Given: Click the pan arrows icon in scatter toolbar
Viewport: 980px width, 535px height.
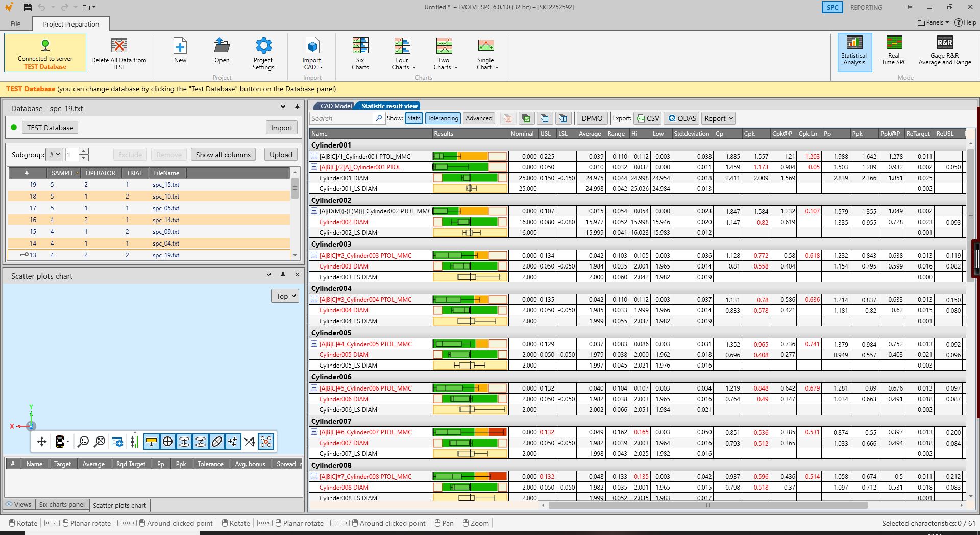Looking at the screenshot, I should tap(42, 442).
